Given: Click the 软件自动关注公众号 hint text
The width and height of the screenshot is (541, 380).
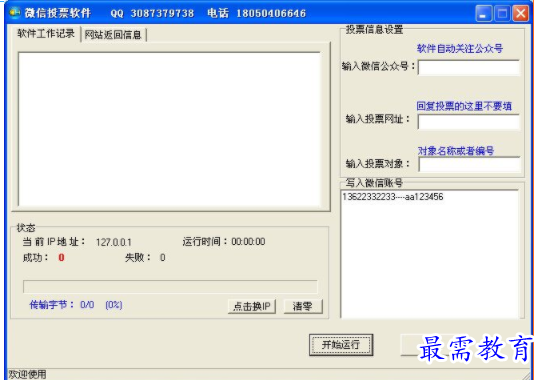Looking at the screenshot, I should tap(460, 49).
